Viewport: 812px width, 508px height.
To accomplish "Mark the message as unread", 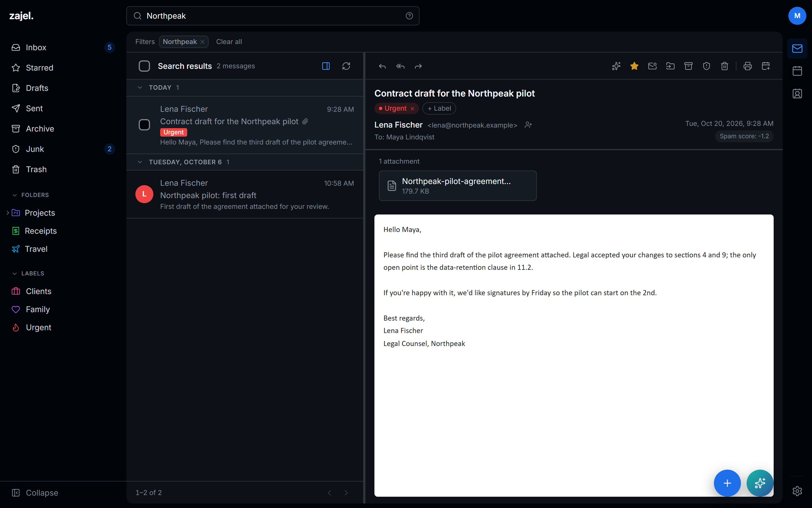I will click(652, 66).
